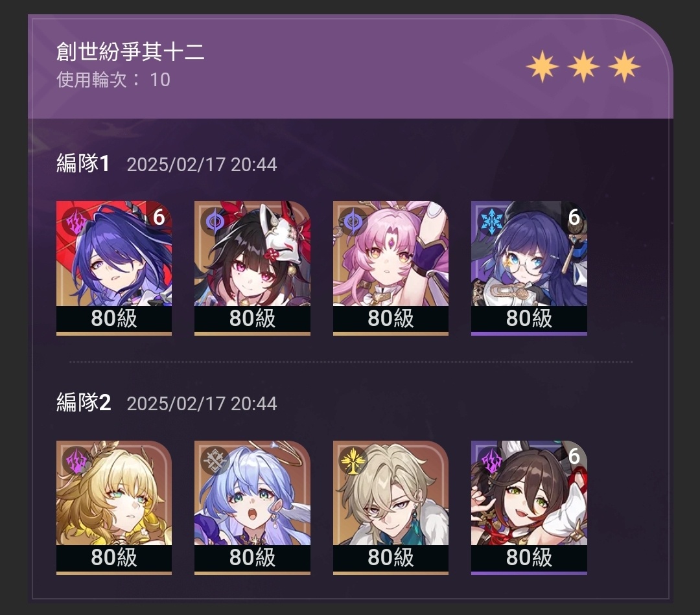Click Ice snowflake icon on Pela
700x615 pixels.
coord(491,221)
